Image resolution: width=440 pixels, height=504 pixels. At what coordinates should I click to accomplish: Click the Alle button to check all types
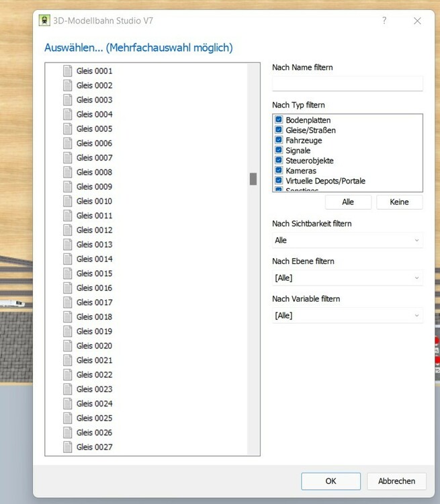tap(348, 202)
